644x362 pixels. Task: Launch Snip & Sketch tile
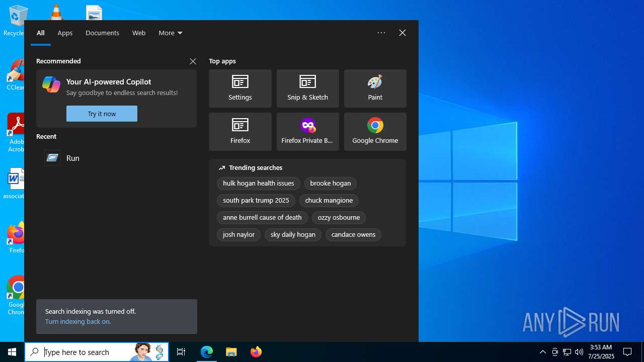click(x=307, y=88)
